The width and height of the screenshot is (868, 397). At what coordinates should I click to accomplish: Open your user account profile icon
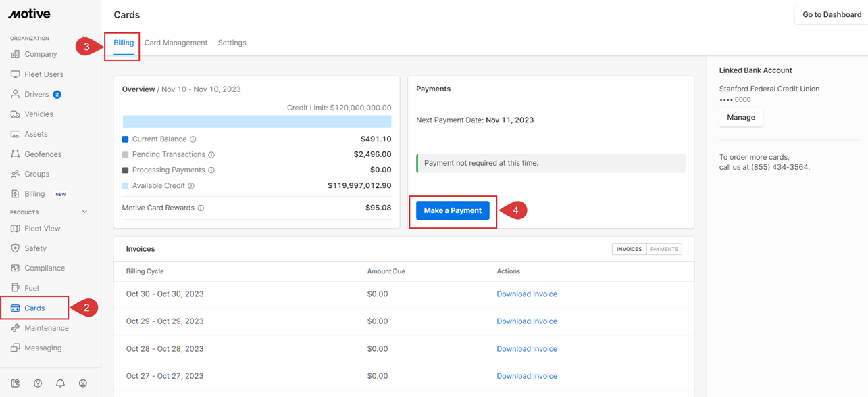82,383
